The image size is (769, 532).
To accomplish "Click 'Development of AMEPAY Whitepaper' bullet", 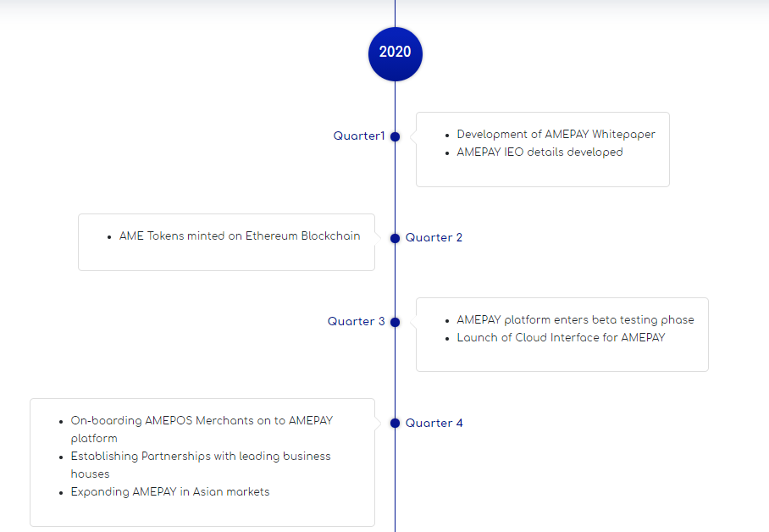I will (x=556, y=135).
